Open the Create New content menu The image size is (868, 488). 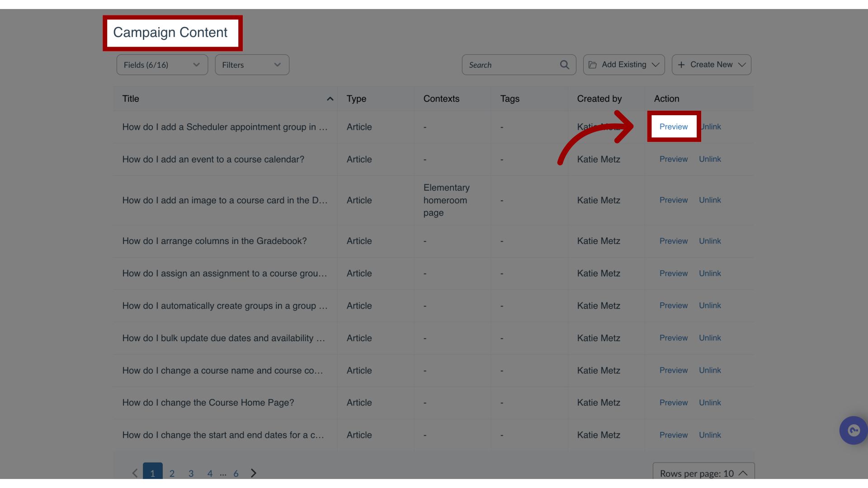pyautogui.click(x=711, y=64)
